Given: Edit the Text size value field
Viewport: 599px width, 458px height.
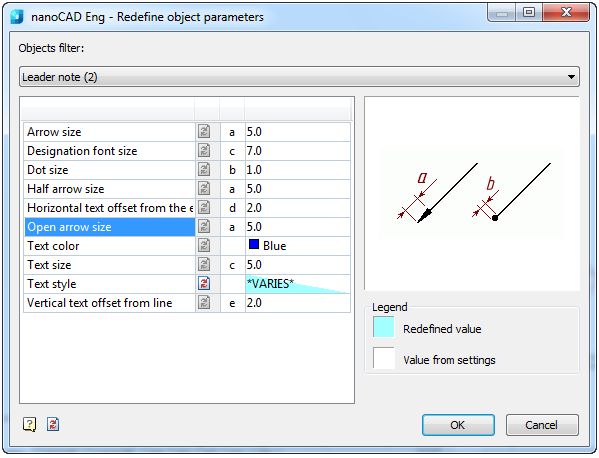Looking at the screenshot, I should click(298, 265).
